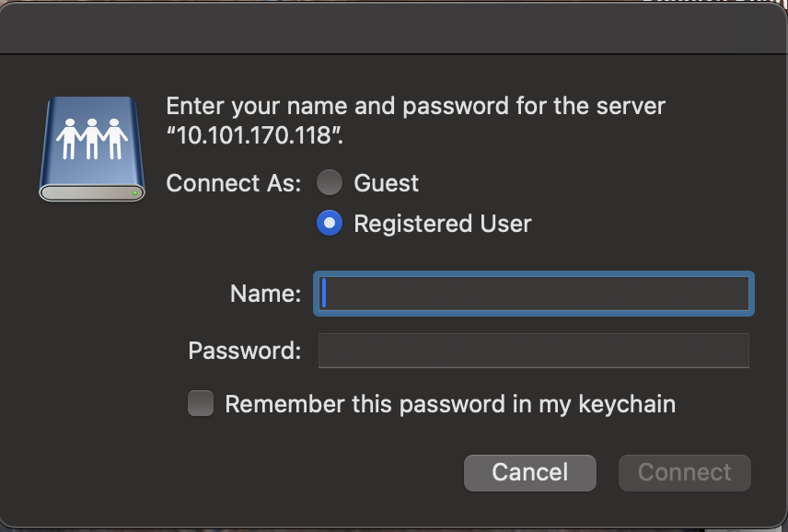Click the "Remember this password in my keychain" label
The height and width of the screenshot is (532, 788).
coord(450,403)
